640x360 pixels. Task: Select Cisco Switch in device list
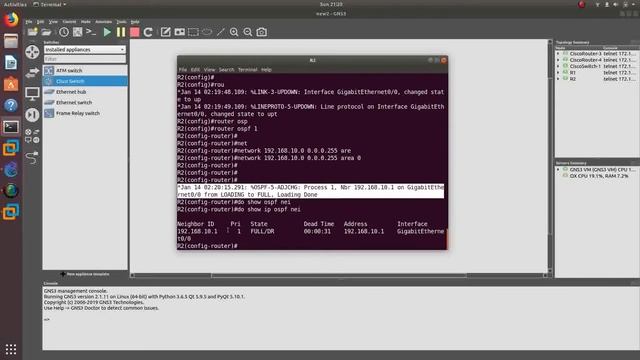(x=85, y=81)
